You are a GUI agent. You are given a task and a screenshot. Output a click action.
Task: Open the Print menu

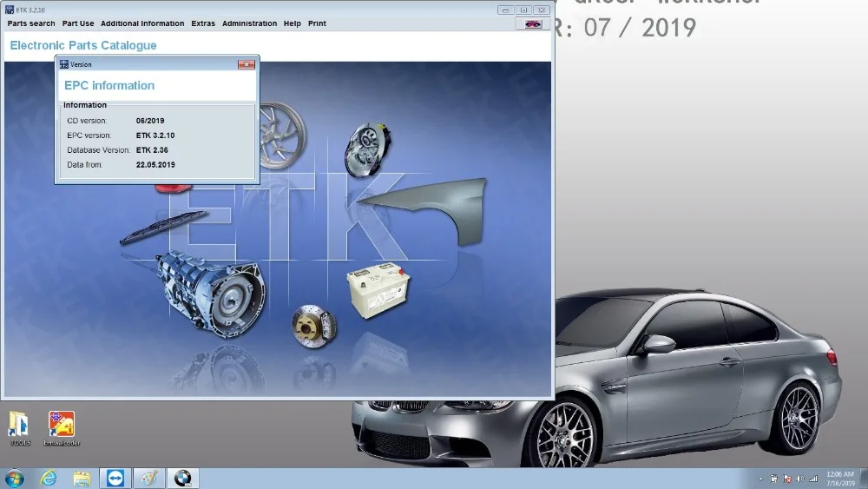click(317, 23)
